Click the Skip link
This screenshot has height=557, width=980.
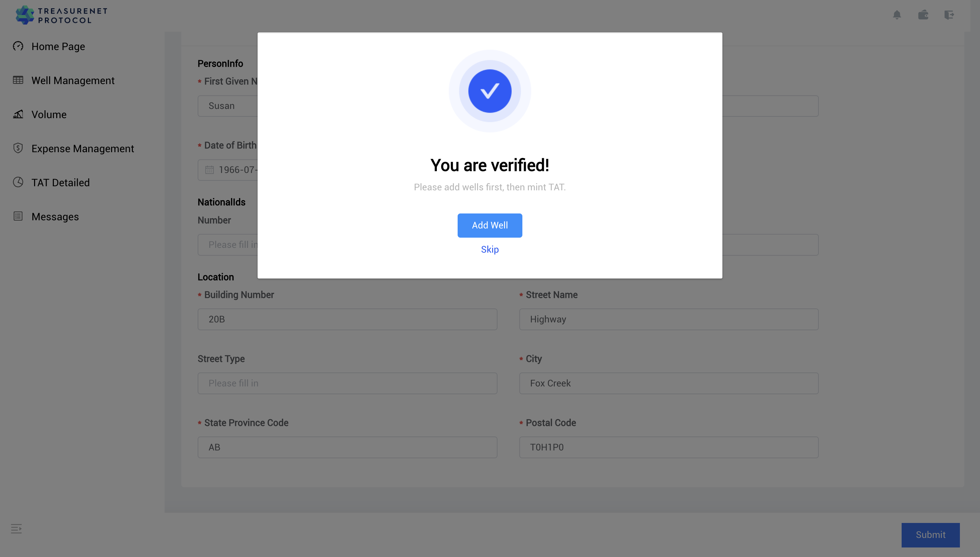click(x=489, y=250)
